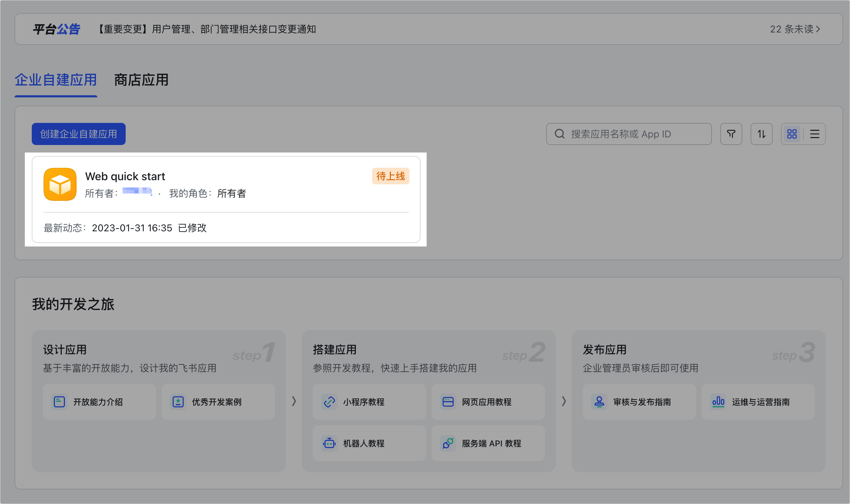Click the 服务端 API 教程 chain icon
Screen dimensions: 850x504
[448, 444]
